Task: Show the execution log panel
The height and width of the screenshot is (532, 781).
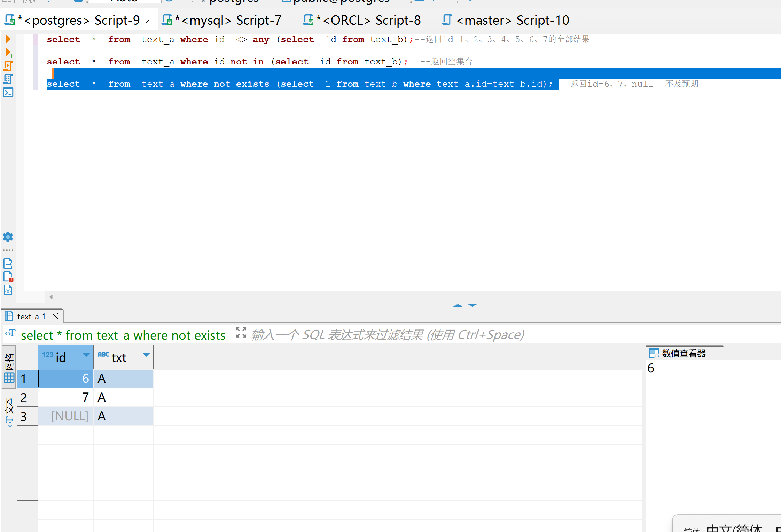Action: click(x=8, y=277)
